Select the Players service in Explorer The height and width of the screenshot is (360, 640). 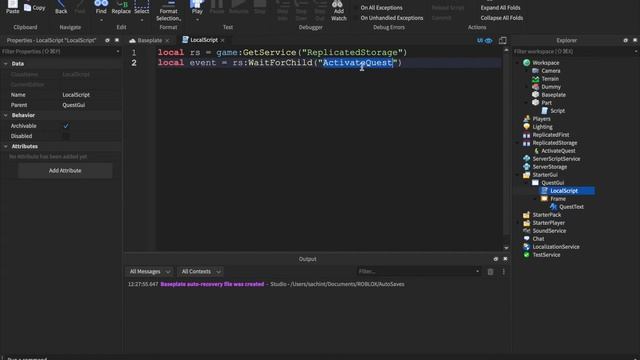coord(541,119)
